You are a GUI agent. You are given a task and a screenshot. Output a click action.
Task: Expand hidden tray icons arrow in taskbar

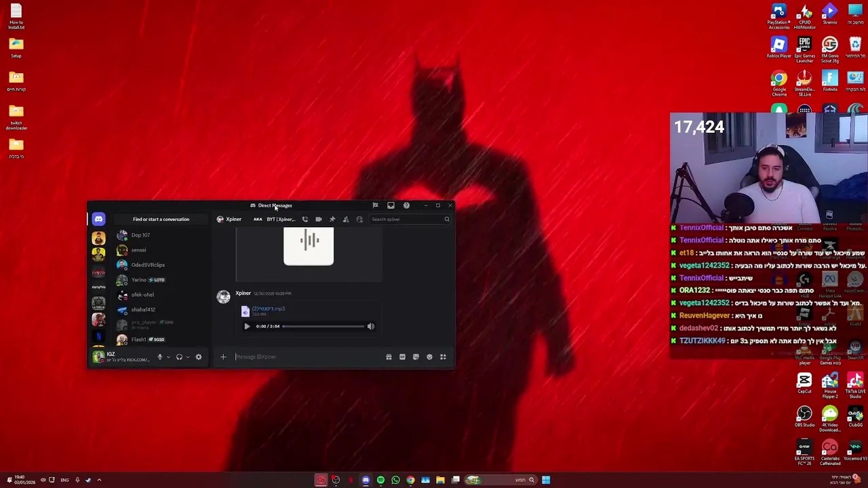pos(99,480)
